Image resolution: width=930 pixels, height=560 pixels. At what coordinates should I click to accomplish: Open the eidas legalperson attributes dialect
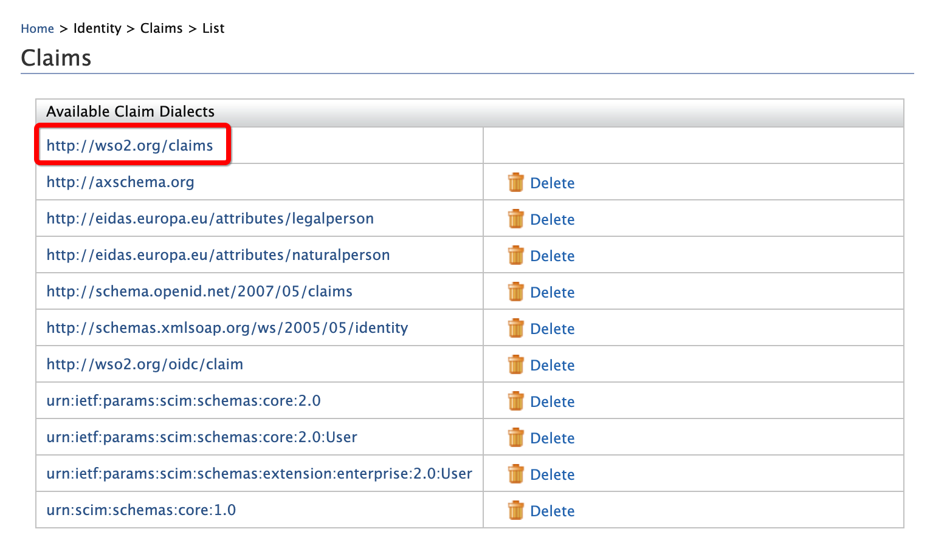(x=210, y=219)
